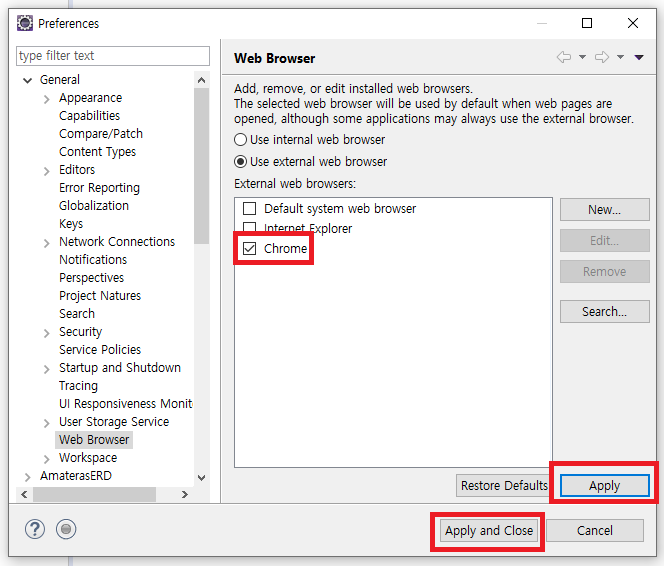Open Tracing preferences
The width and height of the screenshot is (664, 566).
78,386
